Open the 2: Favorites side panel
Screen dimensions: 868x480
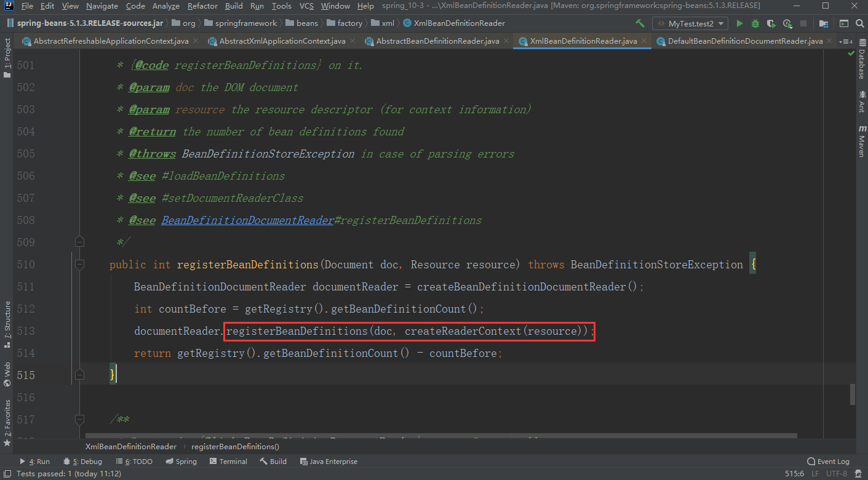point(7,423)
